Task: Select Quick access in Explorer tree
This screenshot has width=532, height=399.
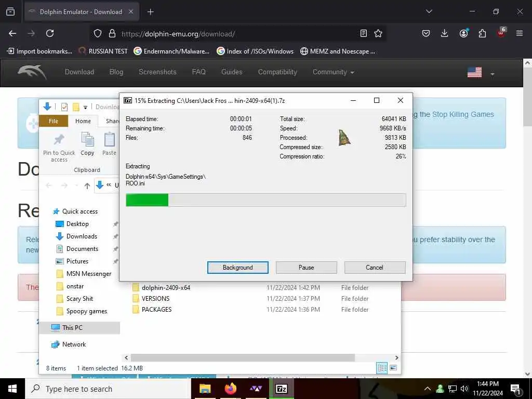Action: tap(75, 211)
